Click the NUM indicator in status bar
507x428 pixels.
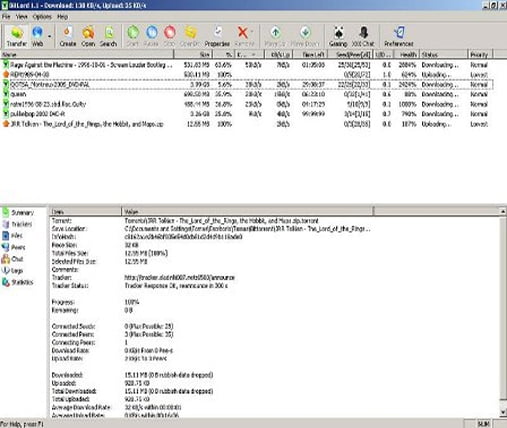click(483, 424)
